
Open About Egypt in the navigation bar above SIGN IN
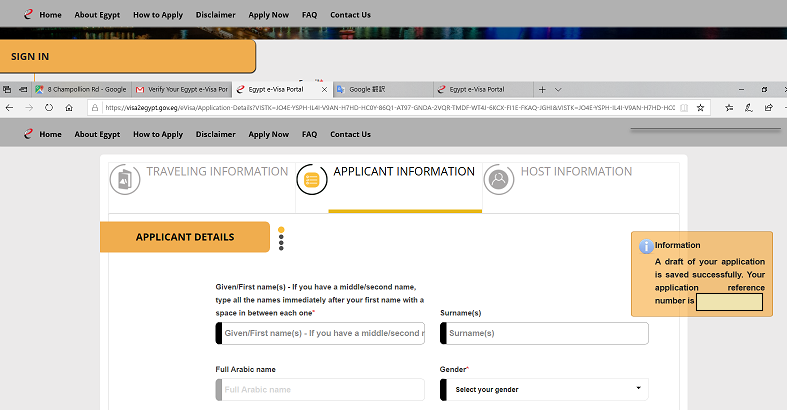pyautogui.click(x=97, y=15)
